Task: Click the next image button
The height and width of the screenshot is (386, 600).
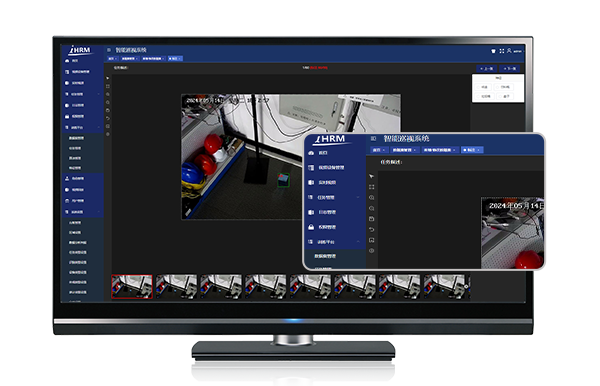Action: [x=510, y=68]
